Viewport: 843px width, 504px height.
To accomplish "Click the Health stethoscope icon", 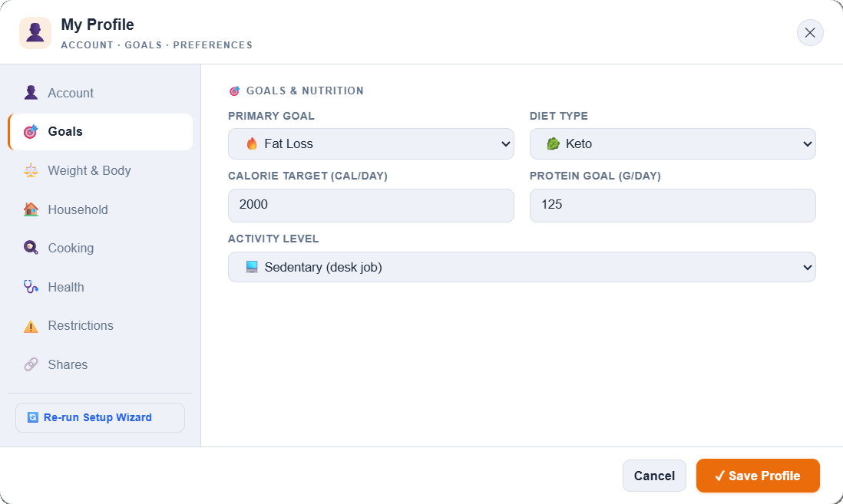I will pyautogui.click(x=31, y=287).
